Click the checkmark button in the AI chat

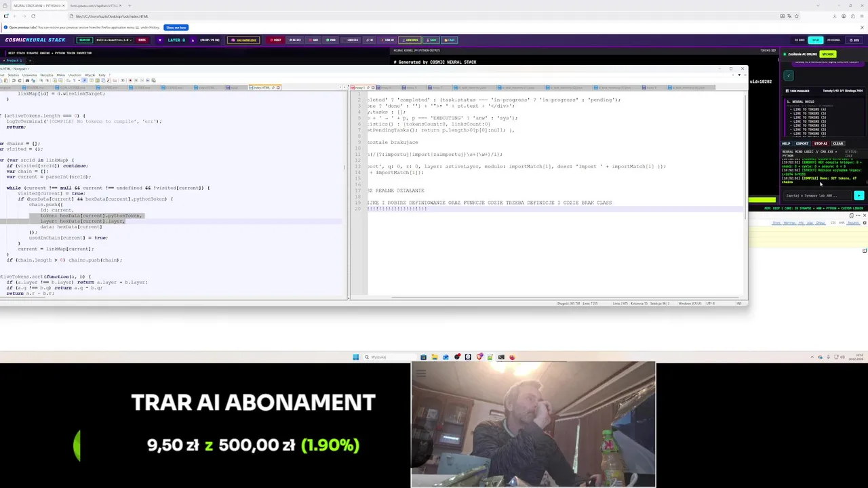[x=788, y=76]
